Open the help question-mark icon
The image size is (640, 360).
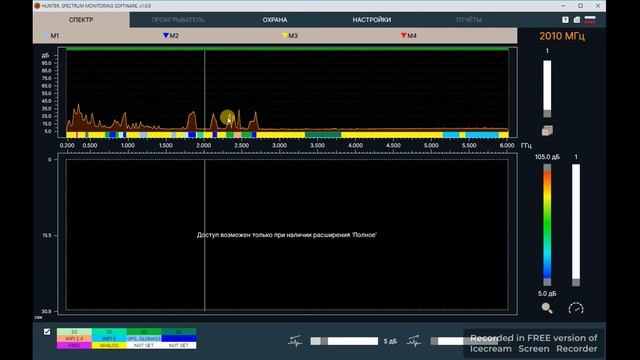coord(565,20)
